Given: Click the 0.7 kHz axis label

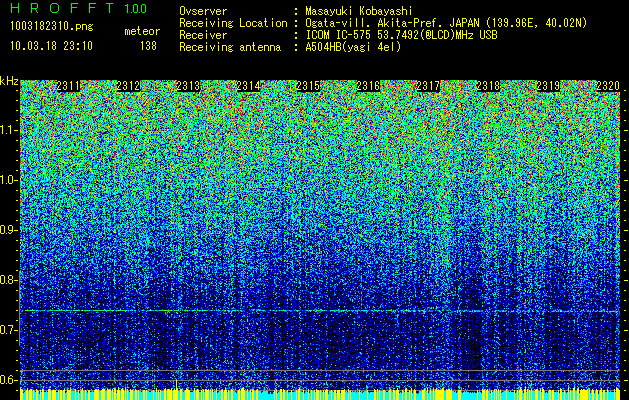Looking at the screenshot, I should (9, 330).
